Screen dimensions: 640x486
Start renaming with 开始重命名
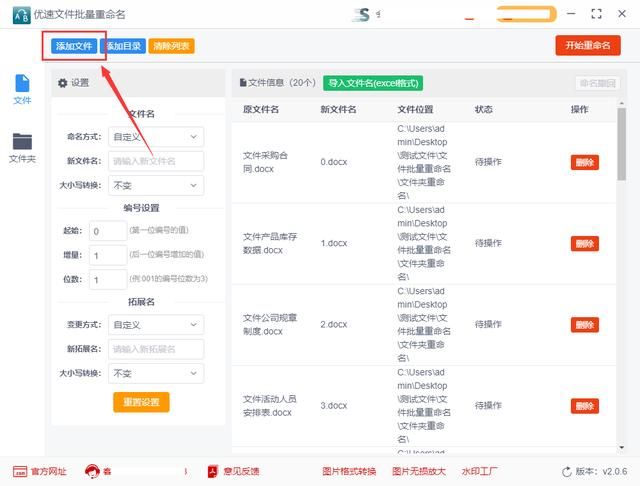588,45
